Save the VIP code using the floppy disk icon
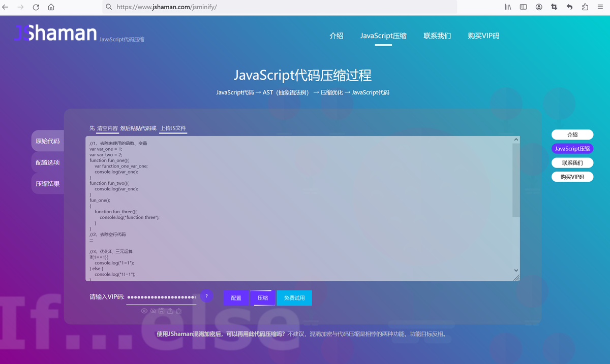Image resolution: width=610 pixels, height=364 pixels. pos(162,311)
